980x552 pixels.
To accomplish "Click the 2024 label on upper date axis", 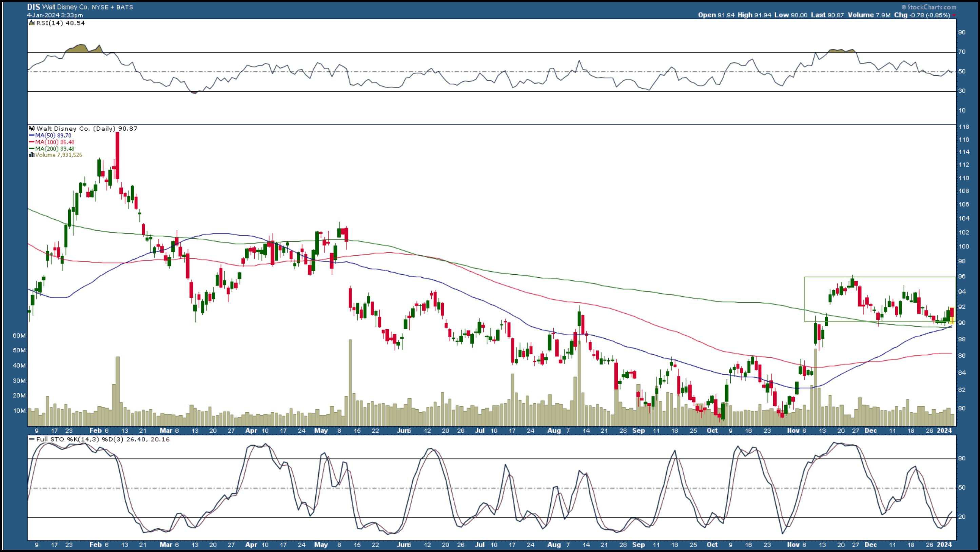I will tap(944, 430).
